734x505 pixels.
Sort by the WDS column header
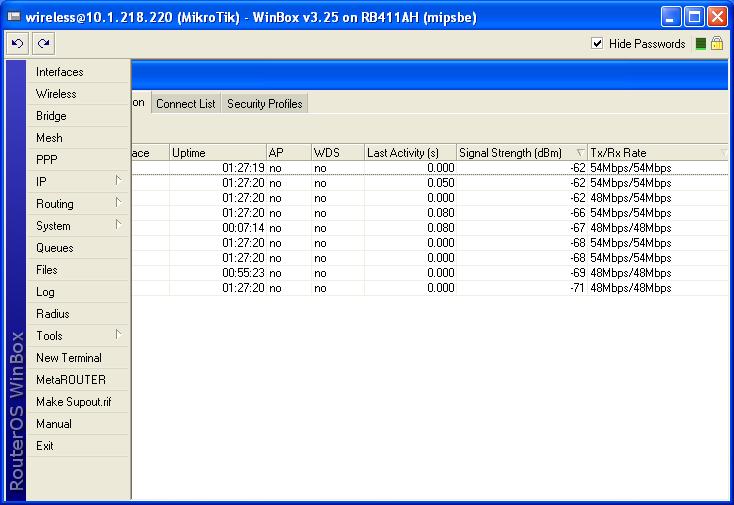tap(338, 153)
